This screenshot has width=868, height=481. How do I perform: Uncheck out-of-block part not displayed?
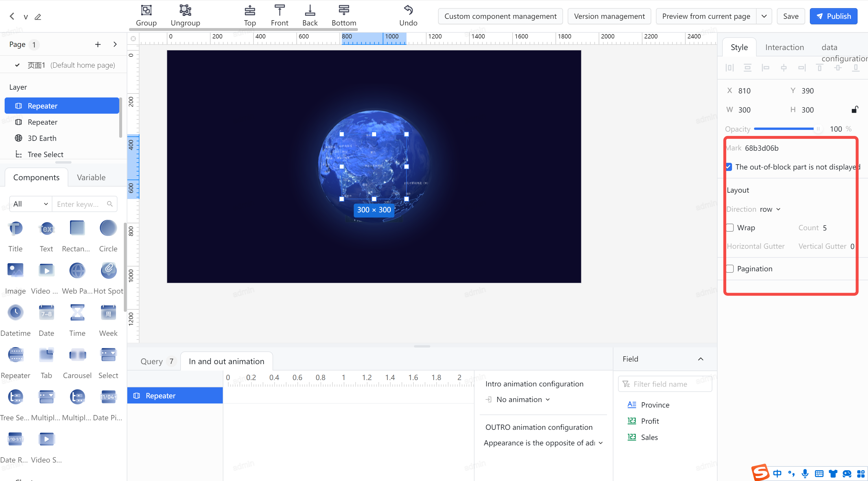pyautogui.click(x=729, y=167)
